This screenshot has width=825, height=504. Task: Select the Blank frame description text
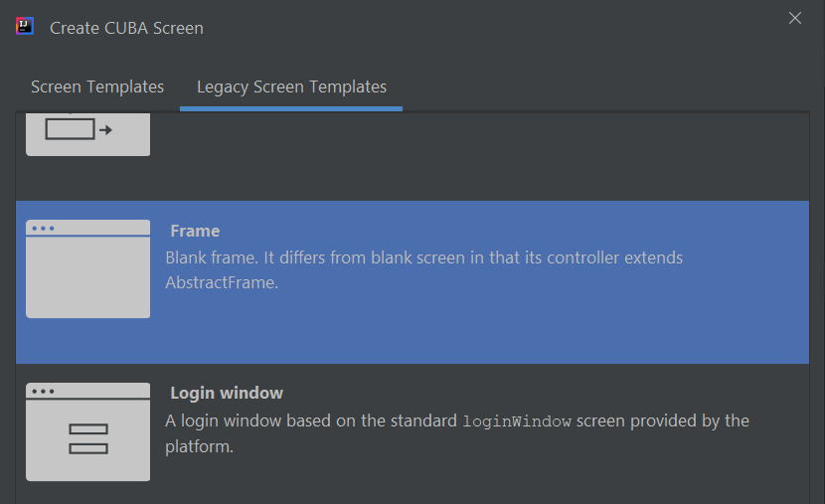tap(424, 269)
